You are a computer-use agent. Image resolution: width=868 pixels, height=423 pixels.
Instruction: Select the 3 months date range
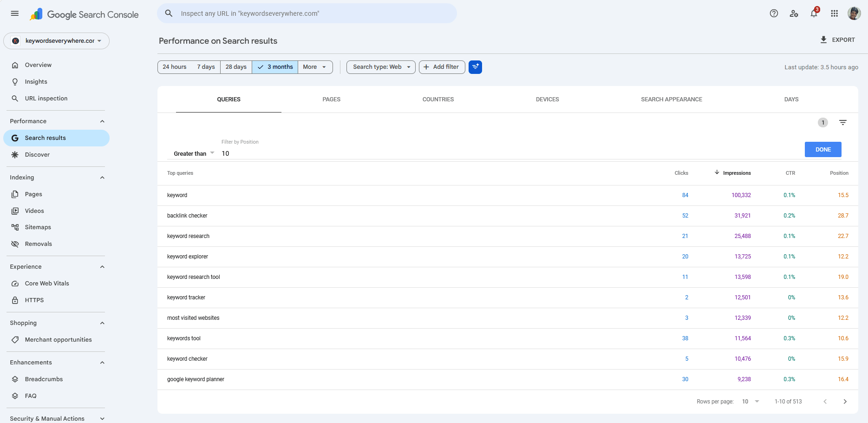pyautogui.click(x=275, y=67)
